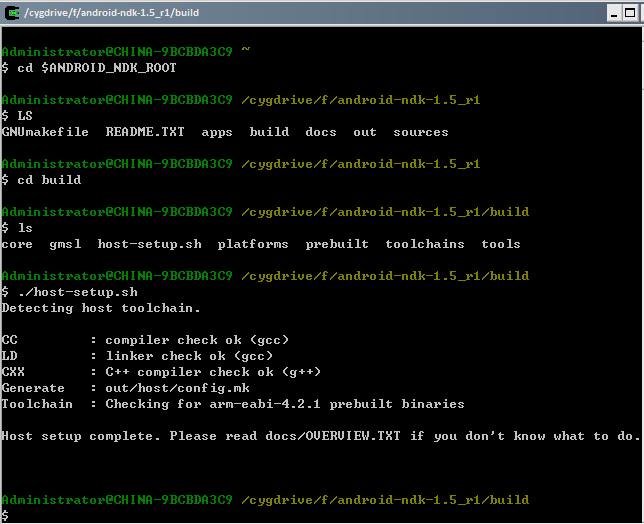The width and height of the screenshot is (644, 524).
Task: Click the 'Checking for arm-eabi-4.2.1 prebuilt binaries' text
Action: [x=285, y=404]
